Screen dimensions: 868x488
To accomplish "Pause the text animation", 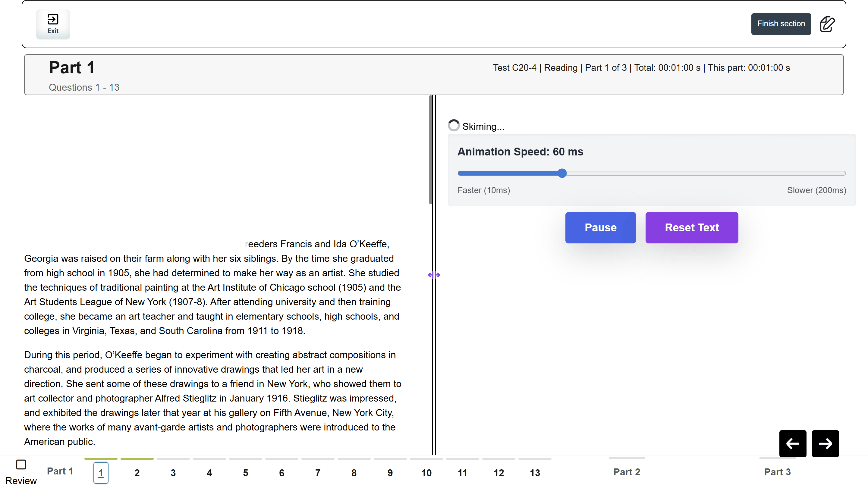I will (600, 227).
